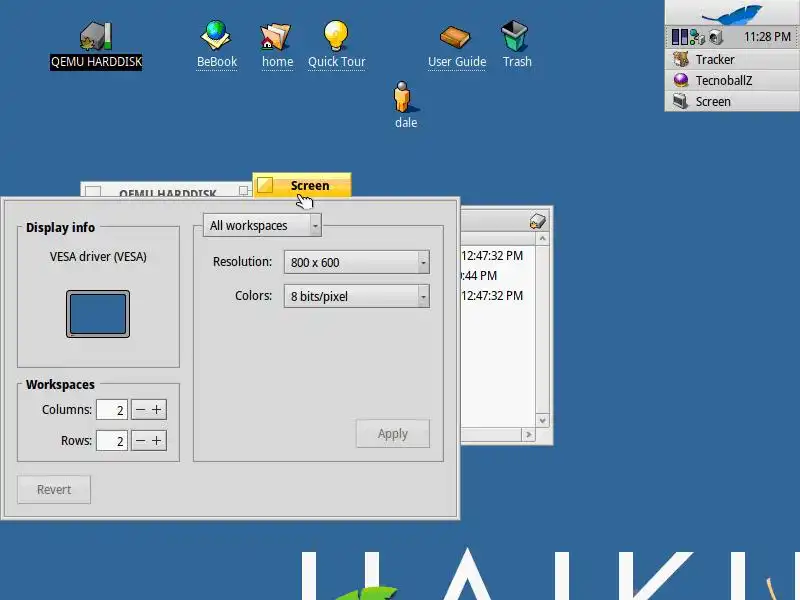The height and width of the screenshot is (600, 800).
Task: Click the Apply button
Action: point(393,434)
